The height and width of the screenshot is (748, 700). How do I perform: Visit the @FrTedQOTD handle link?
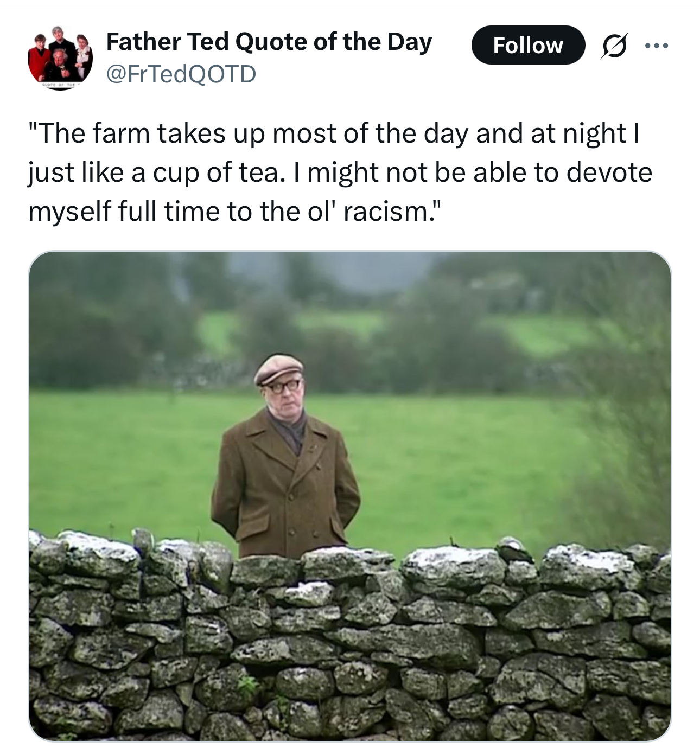(181, 74)
